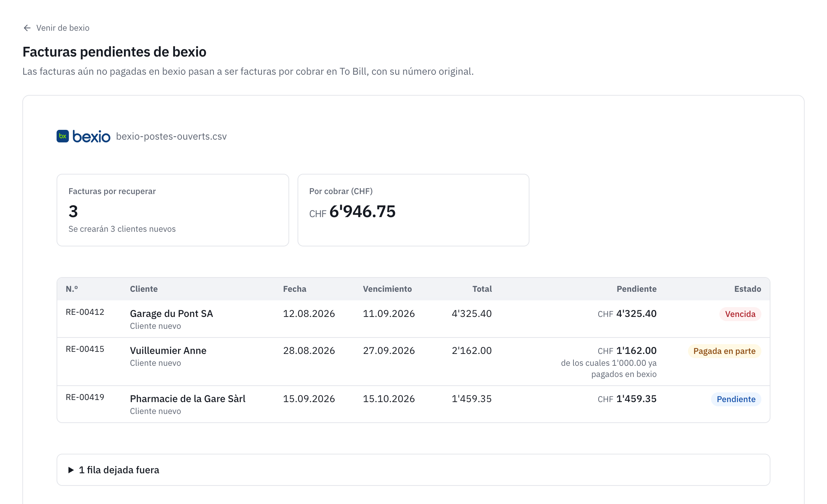Select the 'Facturas por recuperar' card
This screenshot has height=504, width=827.
pyautogui.click(x=173, y=210)
